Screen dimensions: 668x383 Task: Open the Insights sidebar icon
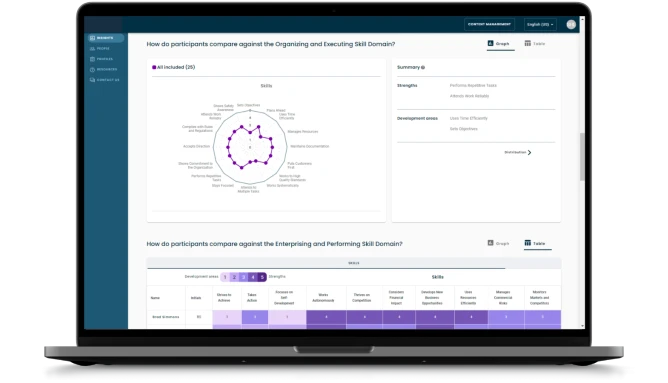92,38
